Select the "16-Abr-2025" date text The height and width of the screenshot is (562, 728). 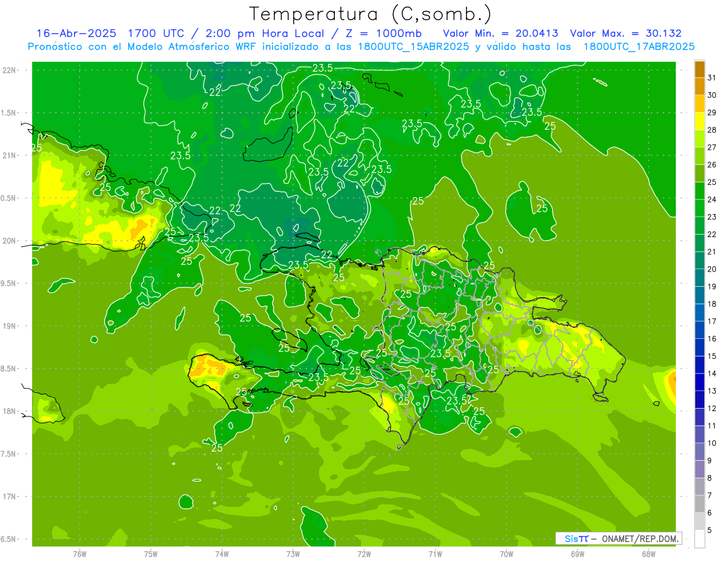[76, 33]
